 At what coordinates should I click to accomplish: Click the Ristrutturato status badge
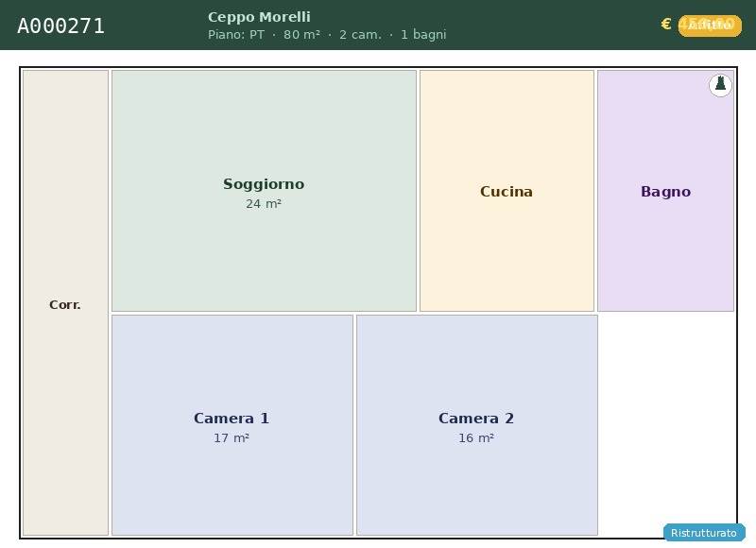coord(704,533)
